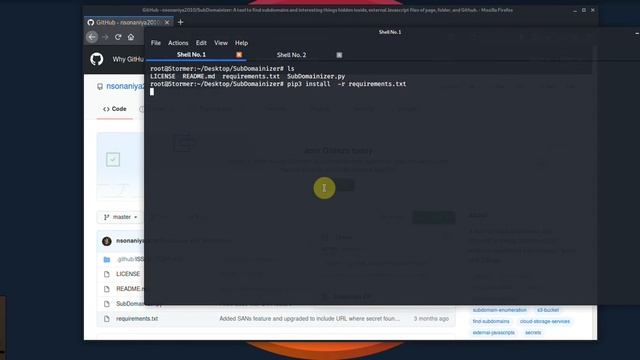Viewport: 640px width, 360px height.
Task: Reload the GitHub page
Action: coord(118,37)
